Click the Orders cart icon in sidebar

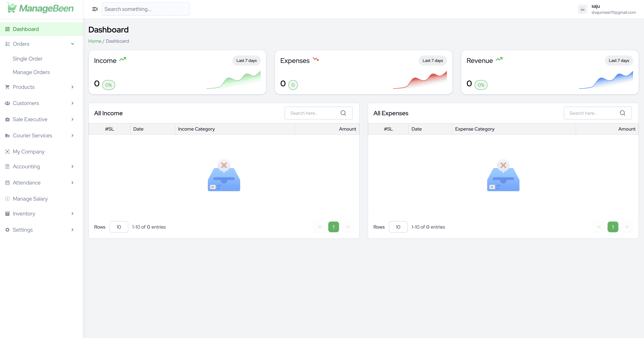click(x=7, y=44)
